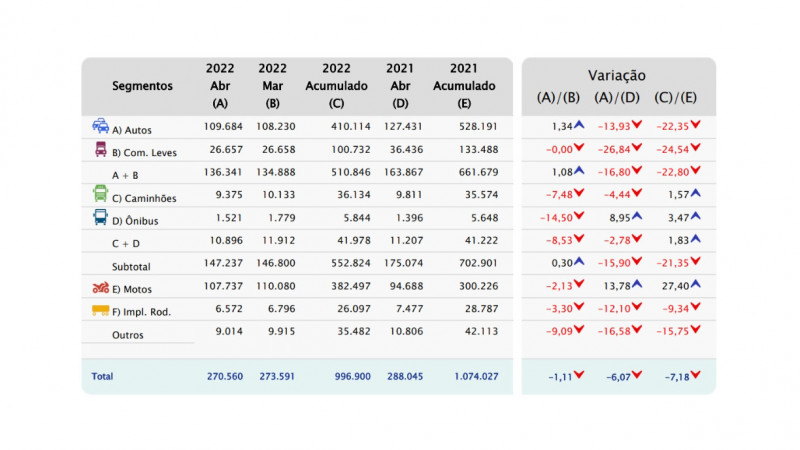Select the Subtotal row label
Screen dimensions: 800x450
(133, 267)
